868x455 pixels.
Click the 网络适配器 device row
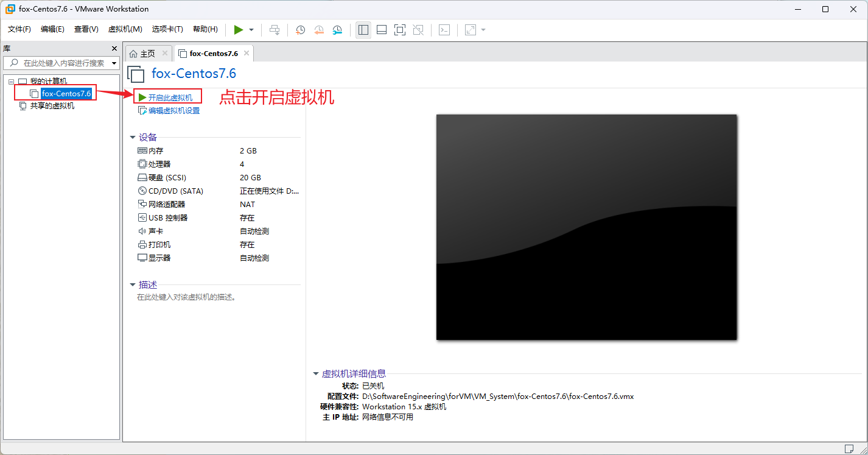pos(219,205)
